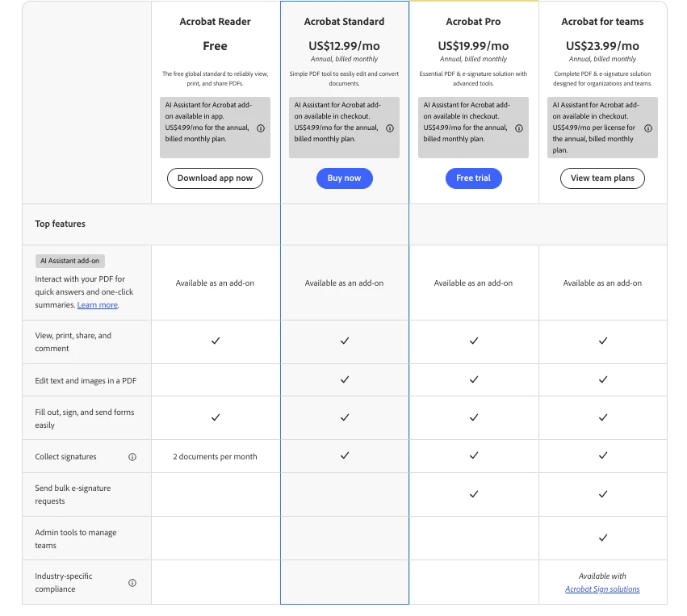687x616 pixels.
Task: Click checkmark for Pro Send bulk e-signature requests
Action: tap(474, 494)
